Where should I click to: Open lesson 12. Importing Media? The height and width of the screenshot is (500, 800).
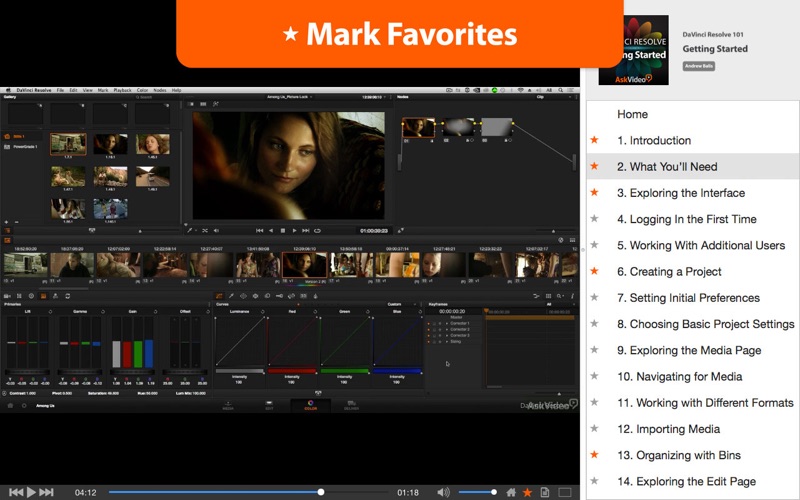668,429
